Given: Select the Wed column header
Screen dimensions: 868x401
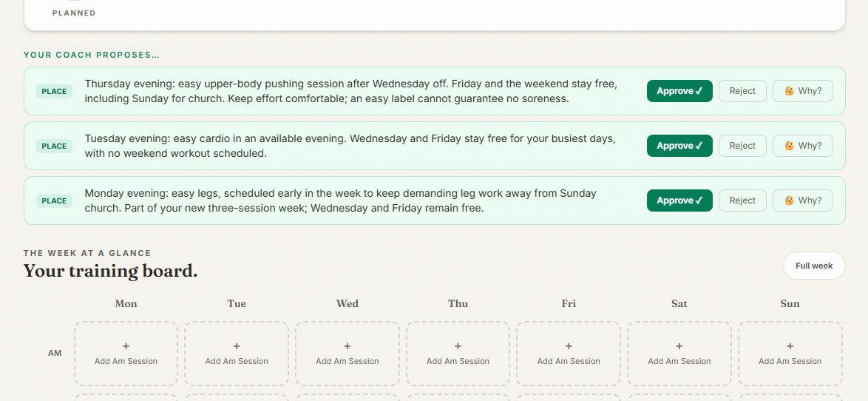Looking at the screenshot, I should 347,303.
